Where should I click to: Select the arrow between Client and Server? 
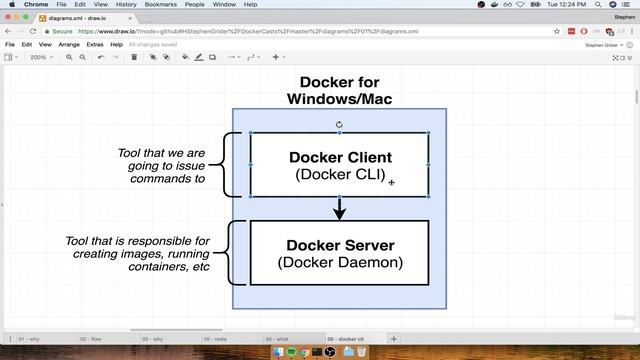pyautogui.click(x=340, y=209)
